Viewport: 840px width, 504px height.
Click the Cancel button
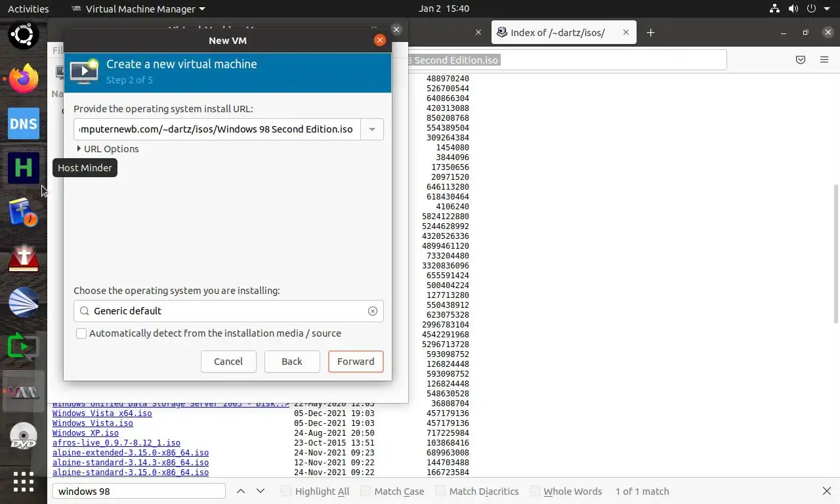tap(228, 362)
